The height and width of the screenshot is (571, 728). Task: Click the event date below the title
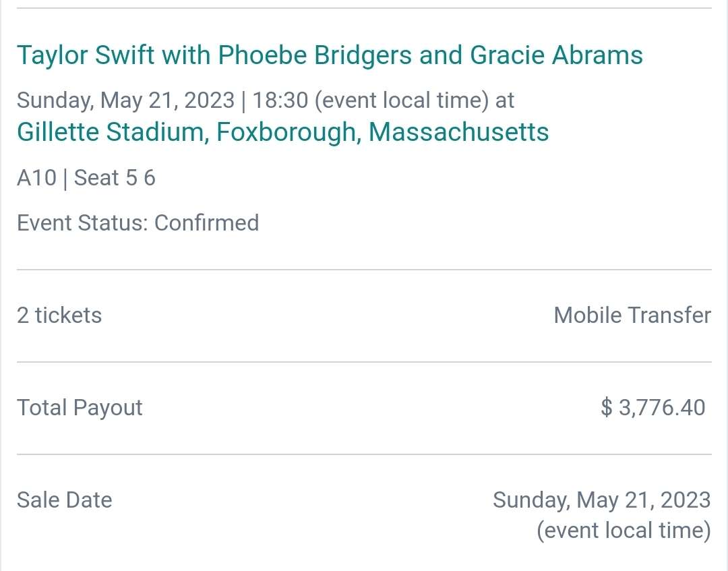126,100
